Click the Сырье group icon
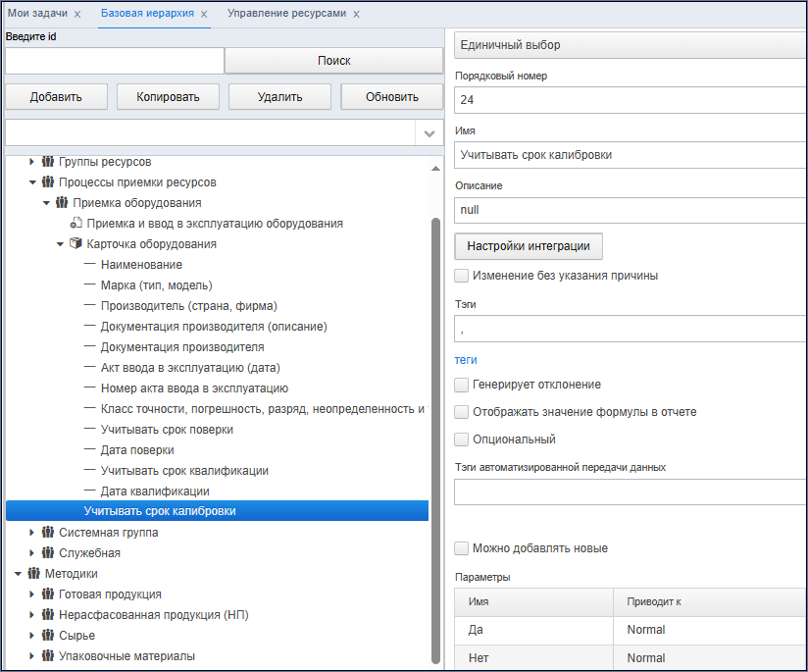The width and height of the screenshot is (808, 672). [x=48, y=636]
